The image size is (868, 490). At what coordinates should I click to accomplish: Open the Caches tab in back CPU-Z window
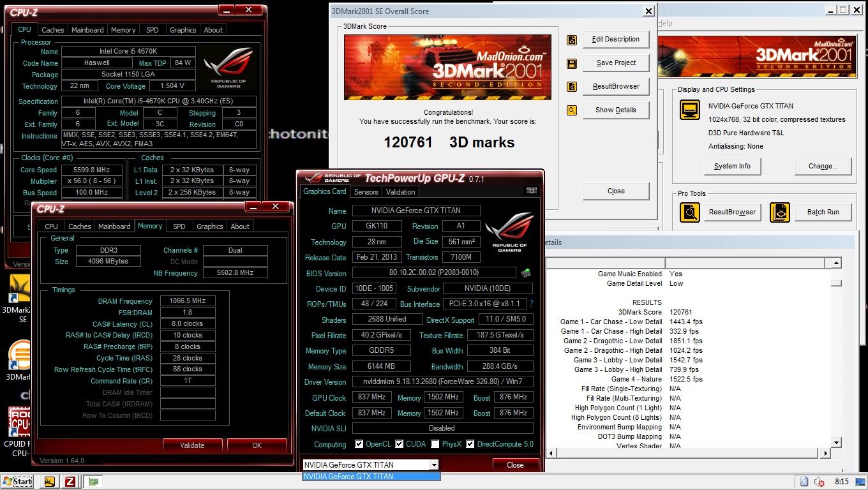pos(53,30)
